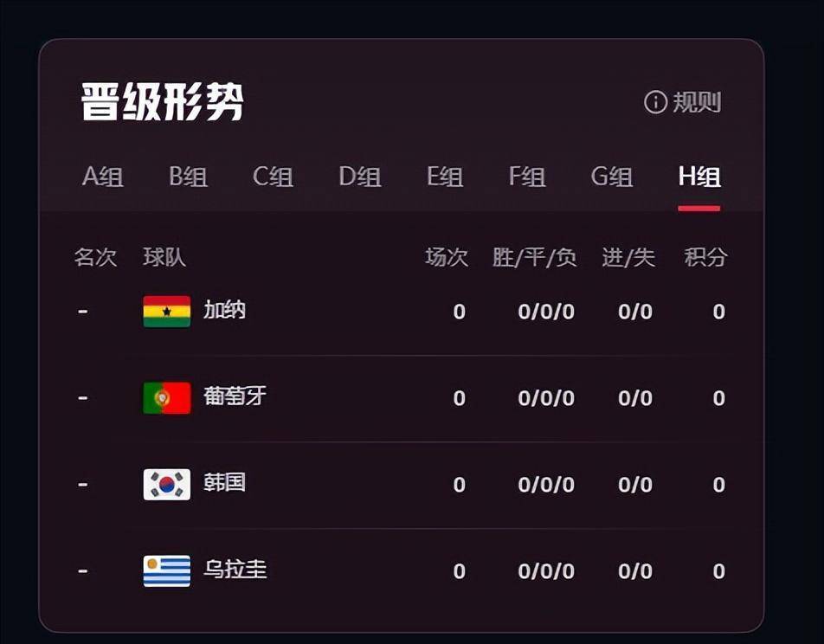Select the active H组 tab
The height and width of the screenshot is (644, 824).
(x=699, y=177)
